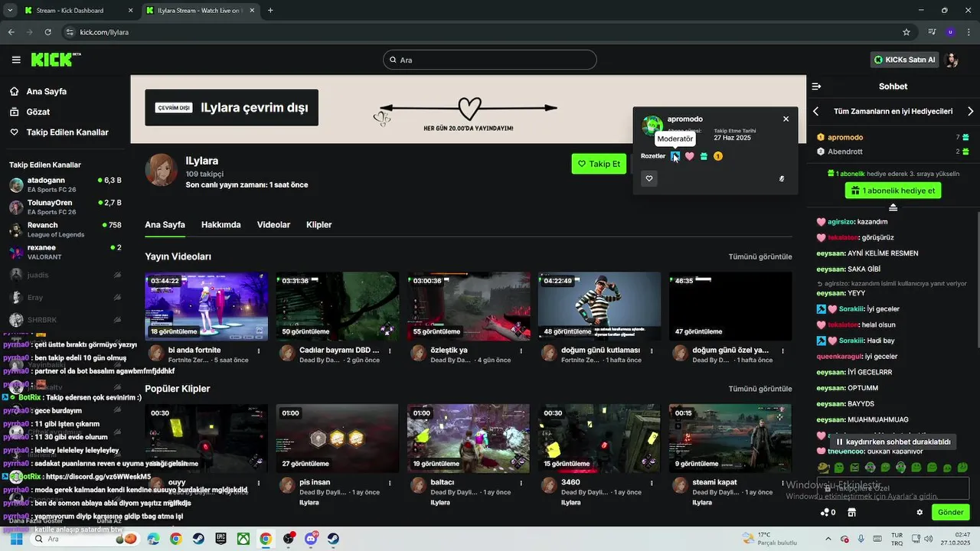Viewport: 980px width, 551px height.
Task: Go to previous leaderboard with the left chevron
Action: (815, 111)
